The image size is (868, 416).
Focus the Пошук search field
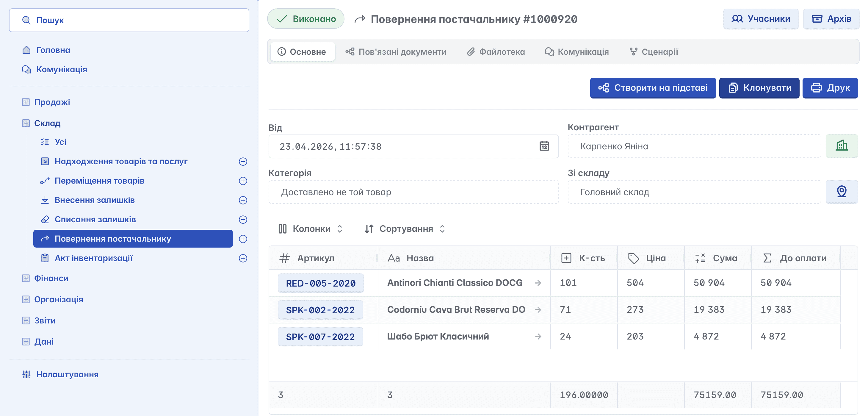click(129, 20)
